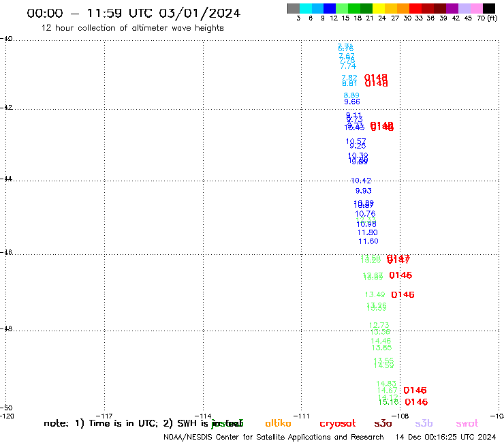Click the light green swatch in legend
Image resolution: width=504 pixels, height=443 pixels.
coord(342,8)
